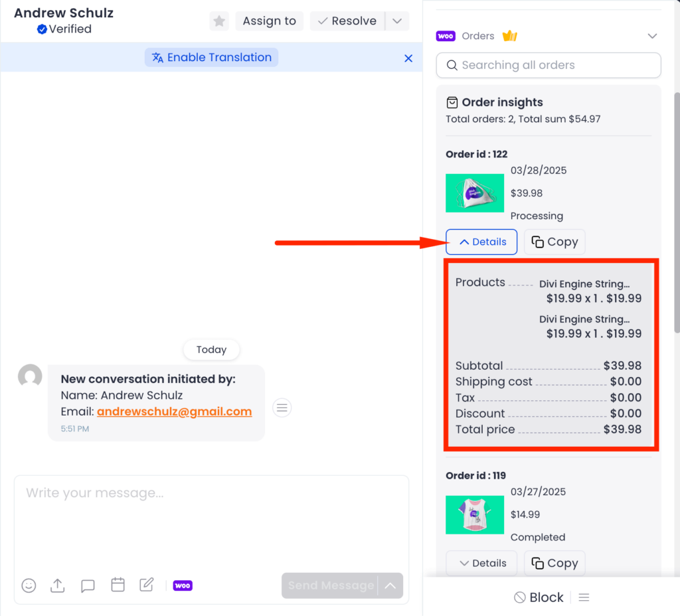
Task: Click the WooCommerce icon in message toolbar
Action: 183,585
